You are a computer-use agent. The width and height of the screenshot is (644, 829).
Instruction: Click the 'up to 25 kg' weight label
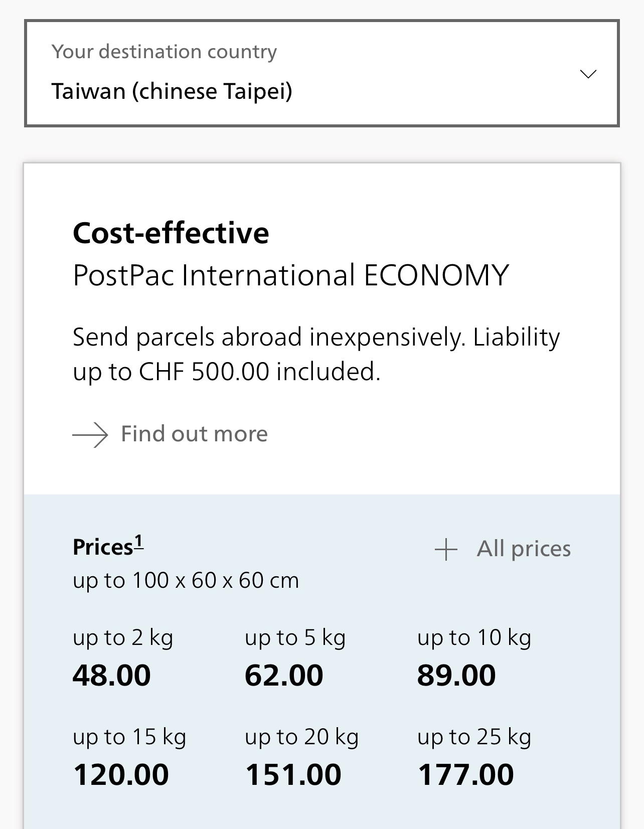tap(474, 737)
